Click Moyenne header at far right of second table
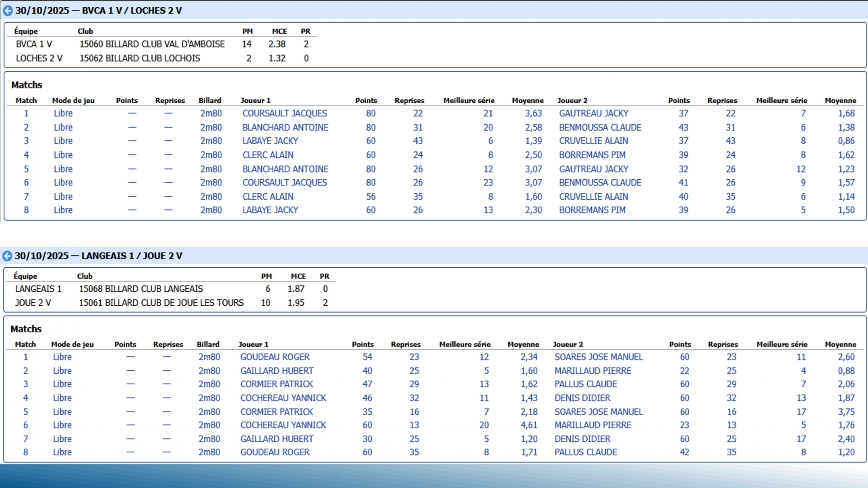This screenshot has width=868, height=488. tap(840, 344)
